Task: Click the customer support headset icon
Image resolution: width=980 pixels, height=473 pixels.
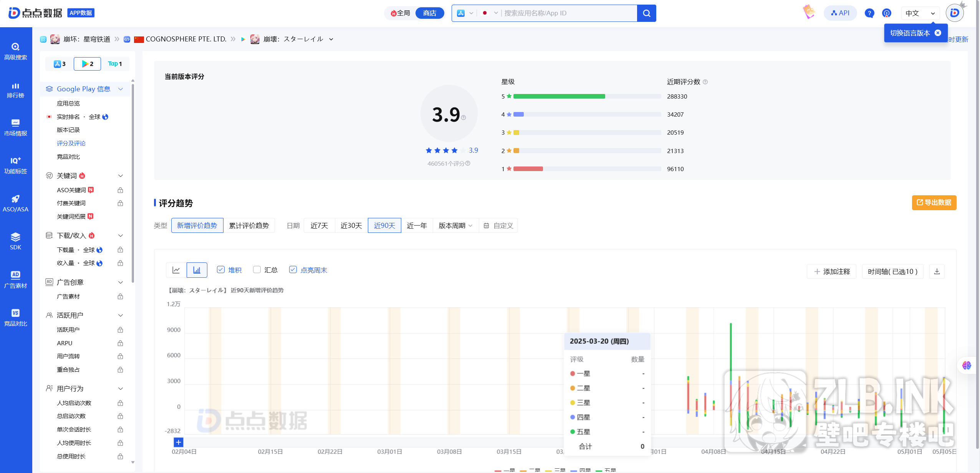Action: (887, 13)
